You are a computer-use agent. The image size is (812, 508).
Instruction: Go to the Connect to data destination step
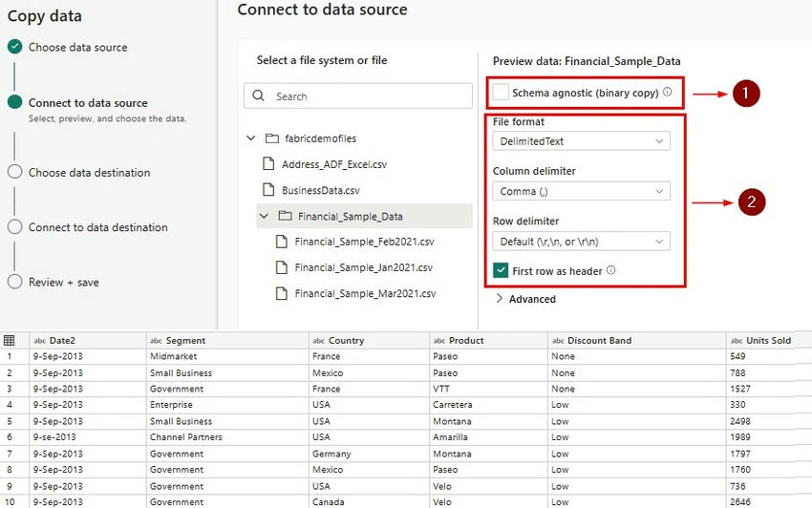coord(97,227)
